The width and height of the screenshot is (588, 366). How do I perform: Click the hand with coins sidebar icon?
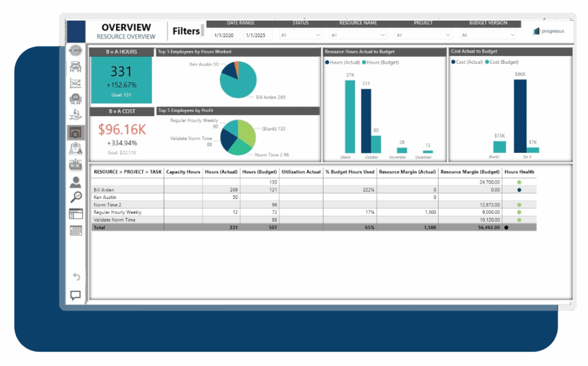click(75, 115)
